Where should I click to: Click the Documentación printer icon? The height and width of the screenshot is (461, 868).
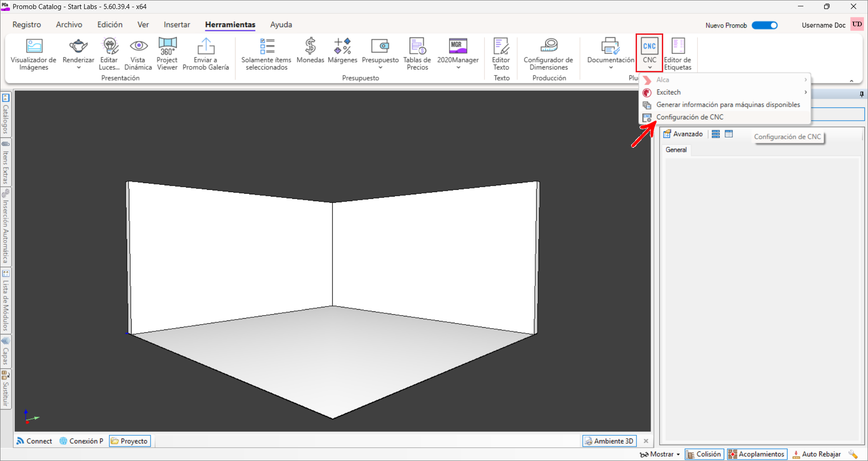[x=610, y=46]
